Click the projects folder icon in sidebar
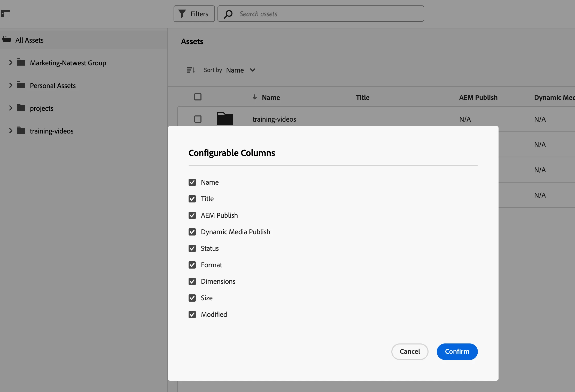This screenshot has height=392, width=575. pos(21,108)
